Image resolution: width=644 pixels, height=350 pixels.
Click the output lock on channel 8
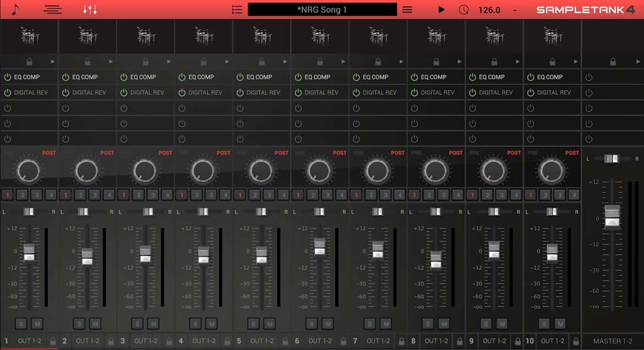(460, 341)
